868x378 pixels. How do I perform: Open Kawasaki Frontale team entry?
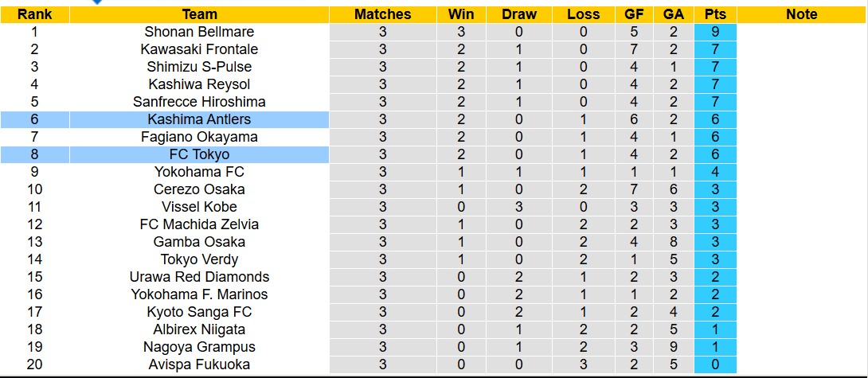(199, 49)
